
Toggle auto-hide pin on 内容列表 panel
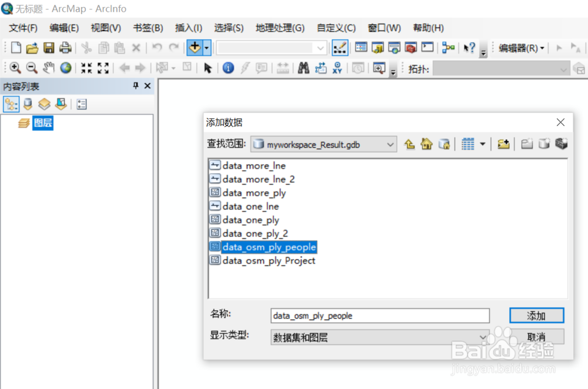click(136, 86)
